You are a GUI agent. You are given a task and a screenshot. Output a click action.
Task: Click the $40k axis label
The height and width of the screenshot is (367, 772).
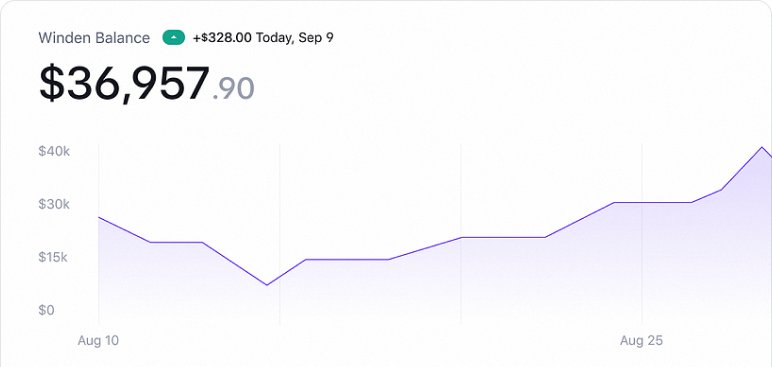(x=54, y=151)
